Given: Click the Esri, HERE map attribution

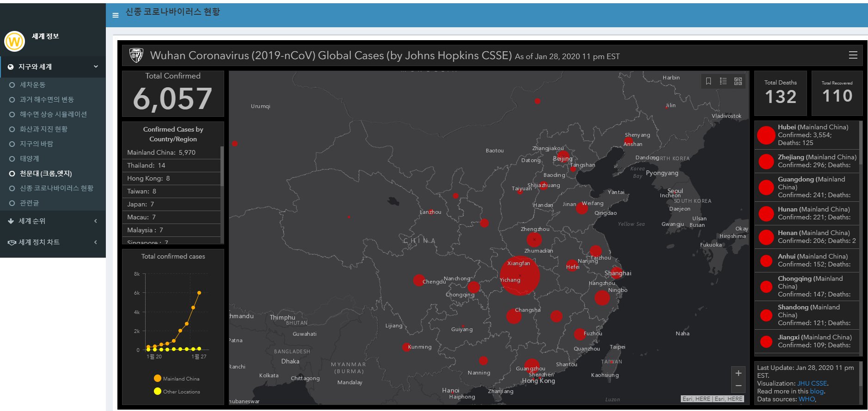Looking at the screenshot, I should pos(712,399).
